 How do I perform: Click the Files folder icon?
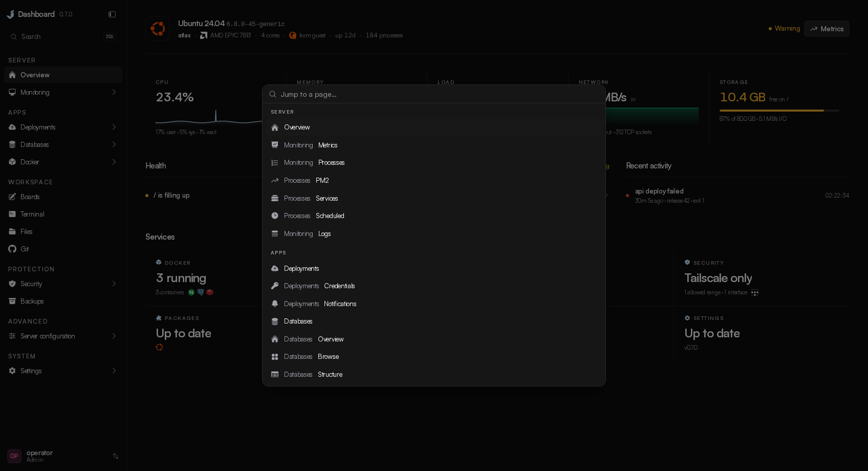pos(12,231)
